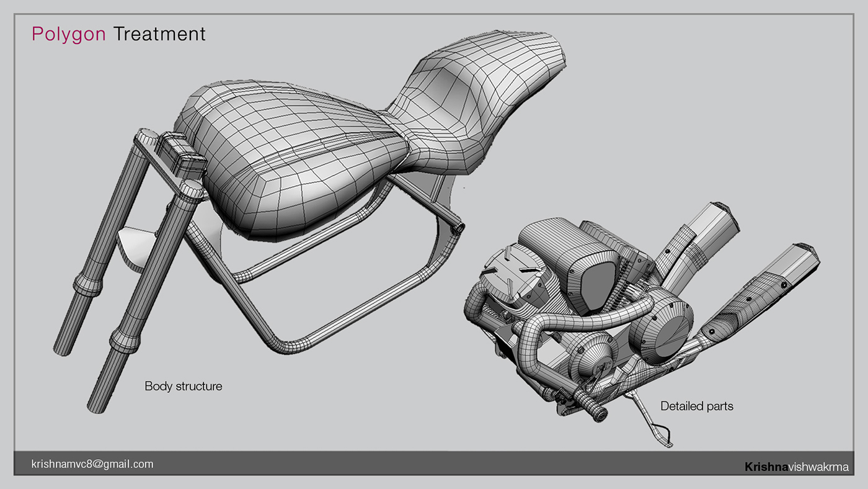
Task: Click the dark footer bar
Action: 434,464
